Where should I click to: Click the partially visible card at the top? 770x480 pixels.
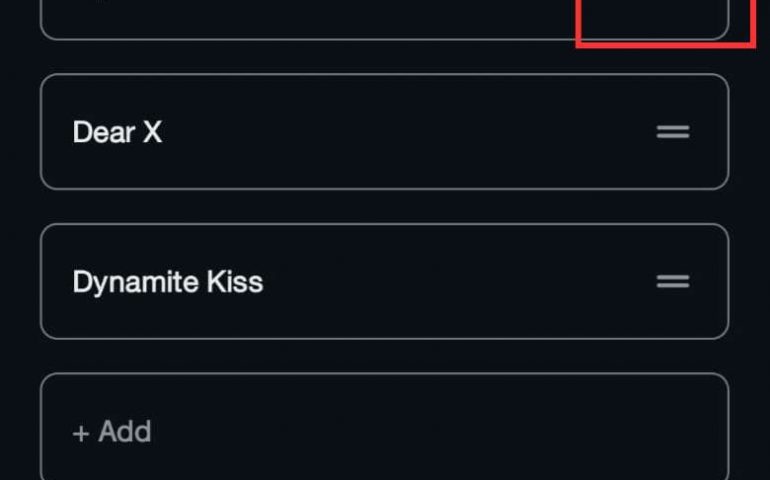point(300,18)
